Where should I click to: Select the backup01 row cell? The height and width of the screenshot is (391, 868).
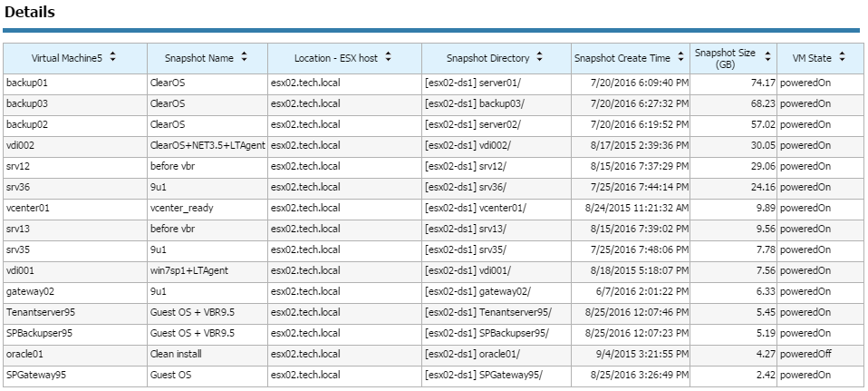click(75, 83)
